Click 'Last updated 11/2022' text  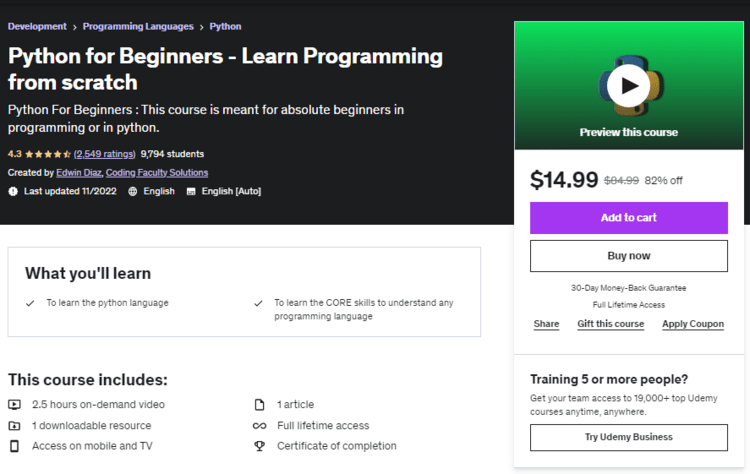70,191
